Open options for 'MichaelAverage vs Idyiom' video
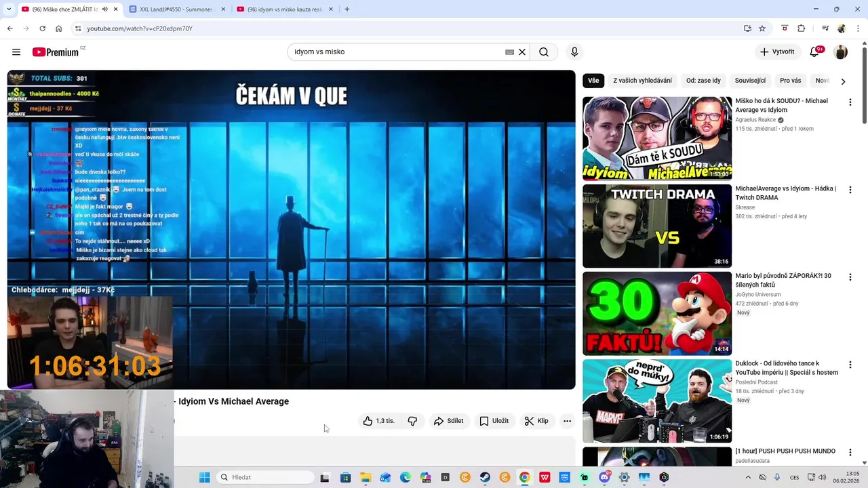 850,190
